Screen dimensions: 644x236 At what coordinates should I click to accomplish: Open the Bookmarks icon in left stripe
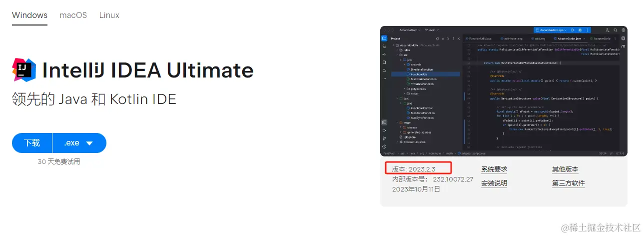click(384, 62)
